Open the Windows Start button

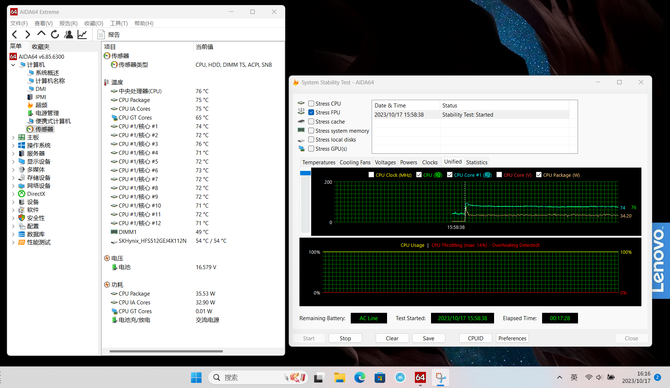click(x=196, y=377)
